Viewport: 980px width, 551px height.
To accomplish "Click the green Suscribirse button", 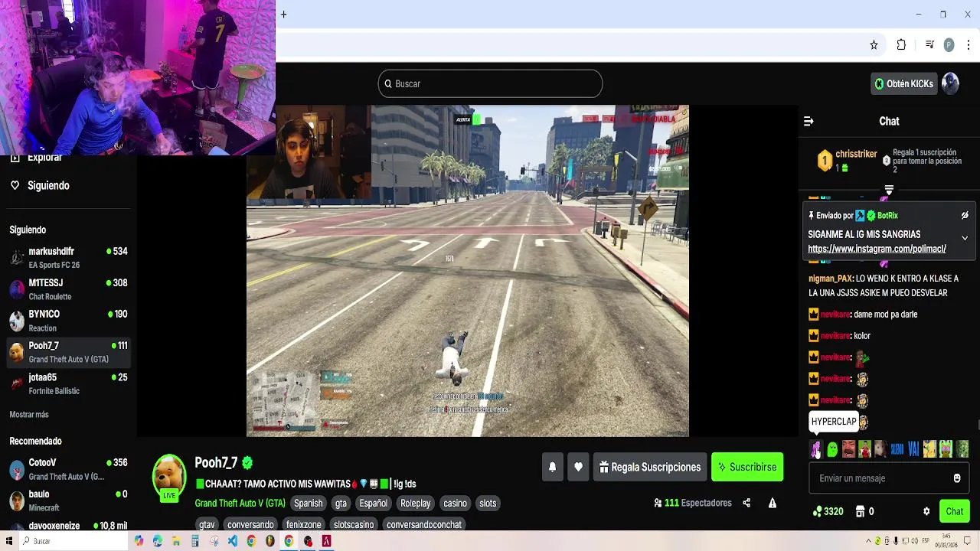I will [747, 467].
